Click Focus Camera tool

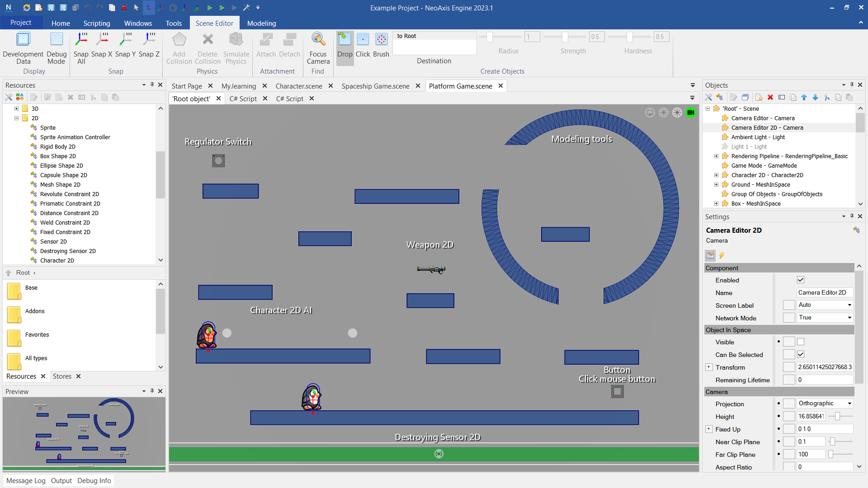click(x=318, y=48)
